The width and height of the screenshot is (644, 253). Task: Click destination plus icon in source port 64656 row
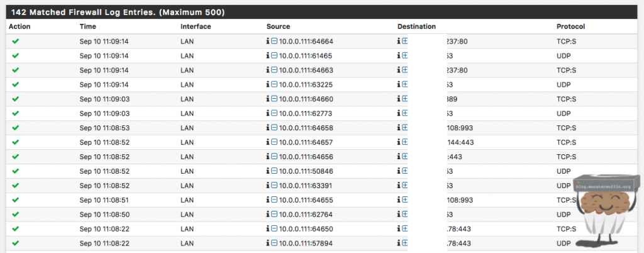[x=405, y=157]
